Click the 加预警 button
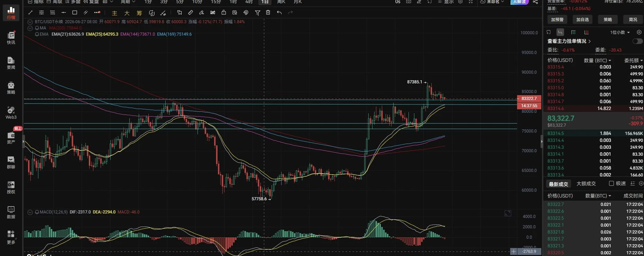 pos(557,20)
